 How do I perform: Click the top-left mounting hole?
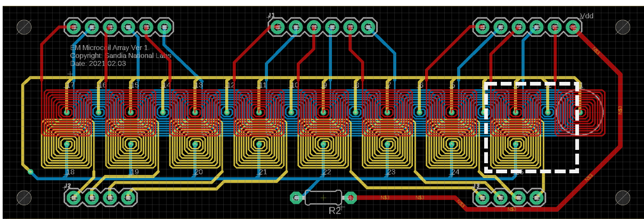24,27
